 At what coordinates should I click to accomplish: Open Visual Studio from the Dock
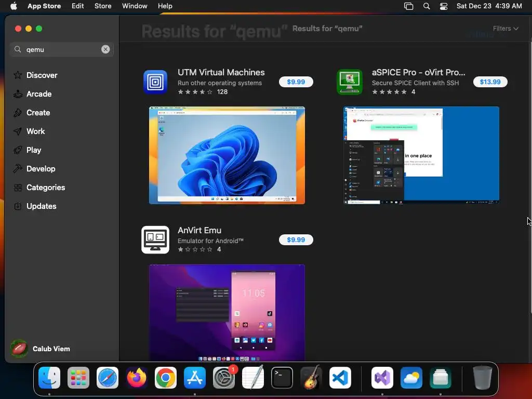[x=382, y=378]
